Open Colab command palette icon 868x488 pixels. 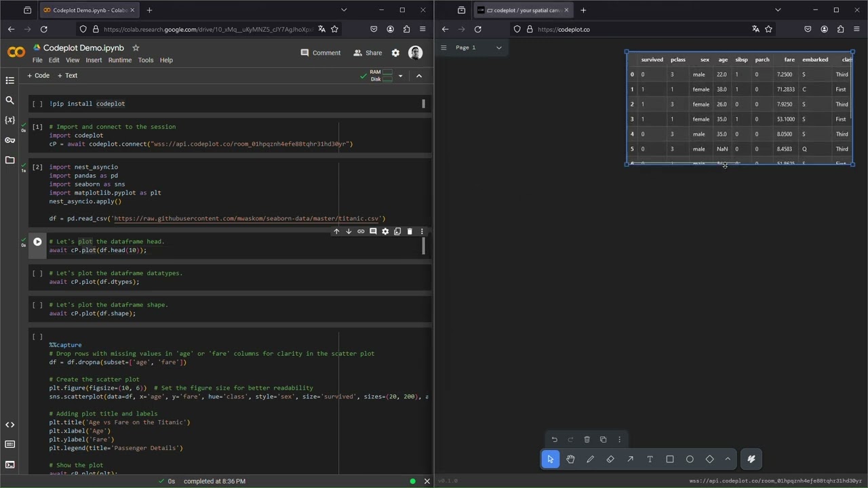9,445
